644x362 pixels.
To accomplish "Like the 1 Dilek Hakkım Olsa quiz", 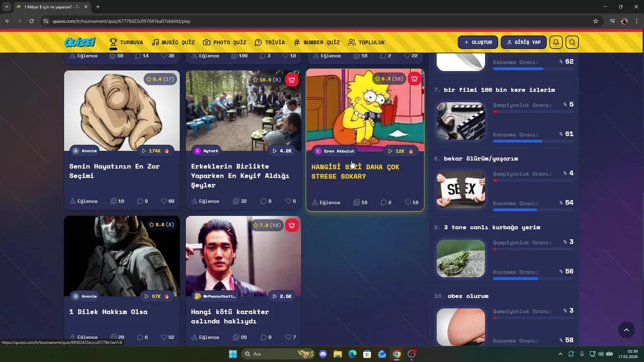I will (168, 337).
